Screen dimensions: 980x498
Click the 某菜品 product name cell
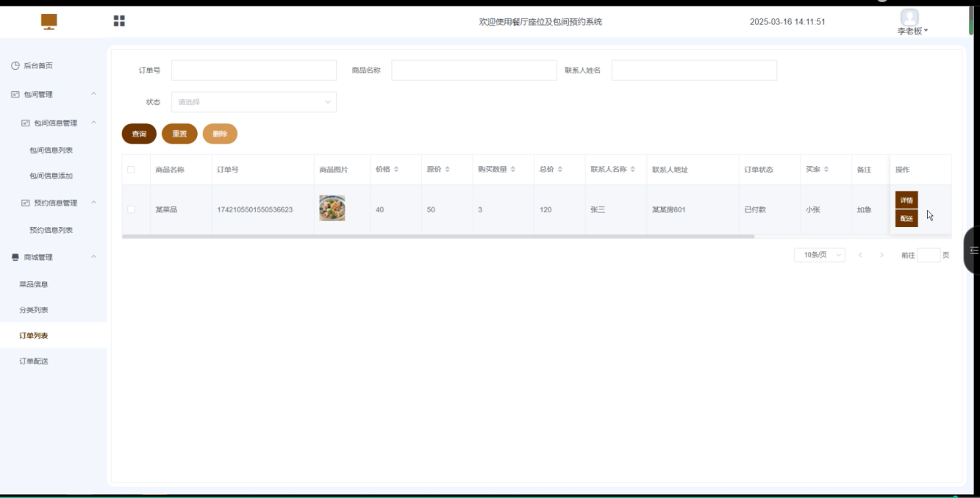(166, 210)
